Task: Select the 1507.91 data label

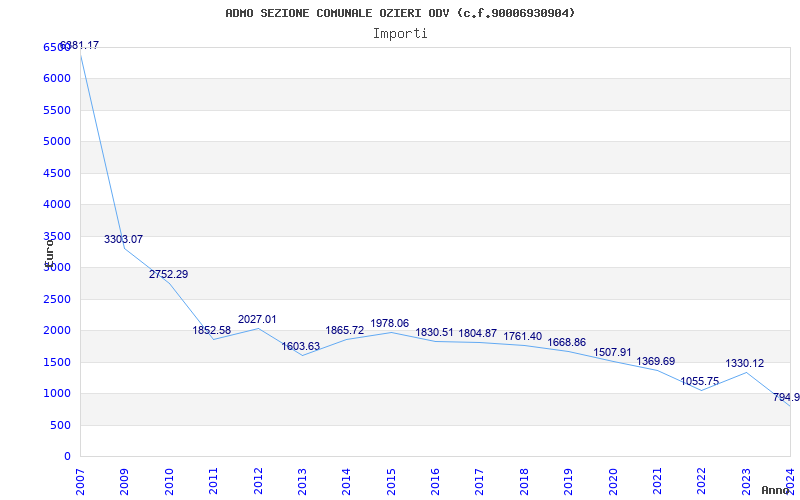Action: tap(612, 353)
